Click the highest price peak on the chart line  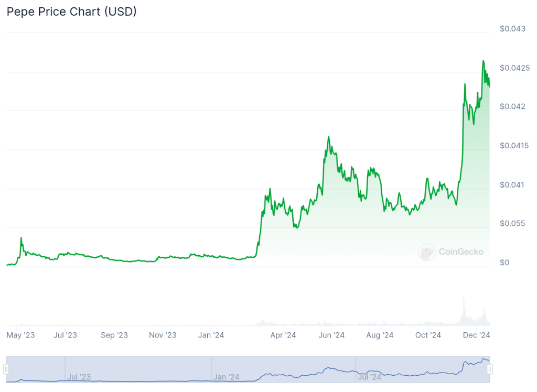pos(483,61)
